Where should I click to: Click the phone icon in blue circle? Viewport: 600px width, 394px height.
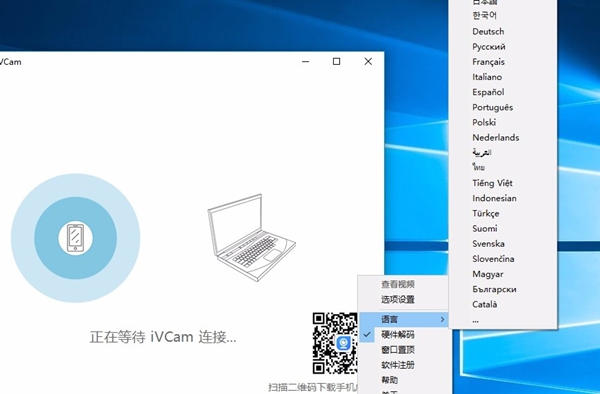75,238
